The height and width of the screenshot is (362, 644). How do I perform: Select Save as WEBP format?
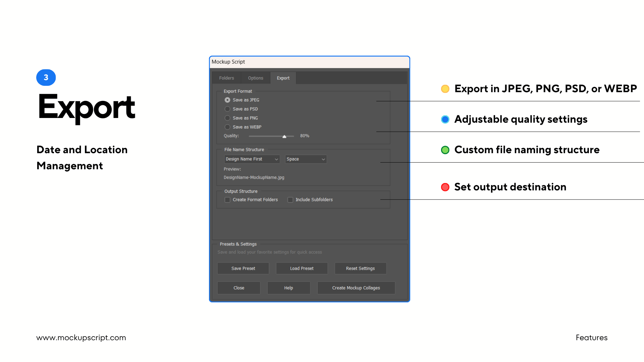point(227,127)
